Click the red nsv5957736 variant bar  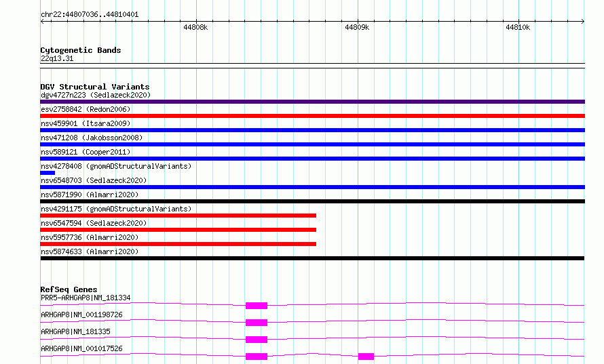coord(178,244)
